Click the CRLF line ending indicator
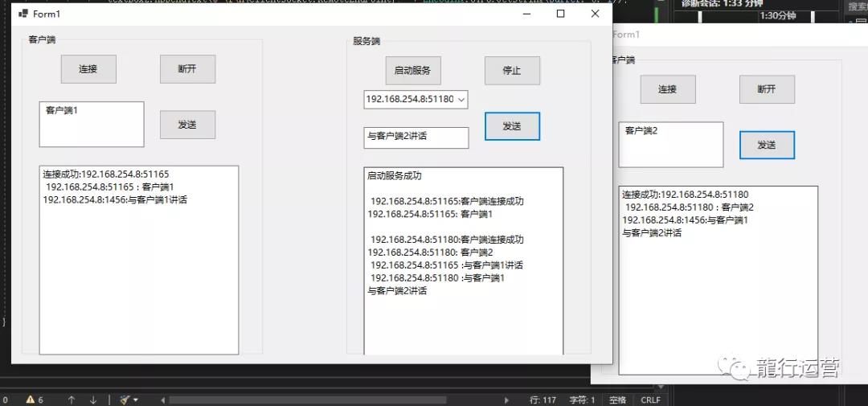 pos(650,400)
